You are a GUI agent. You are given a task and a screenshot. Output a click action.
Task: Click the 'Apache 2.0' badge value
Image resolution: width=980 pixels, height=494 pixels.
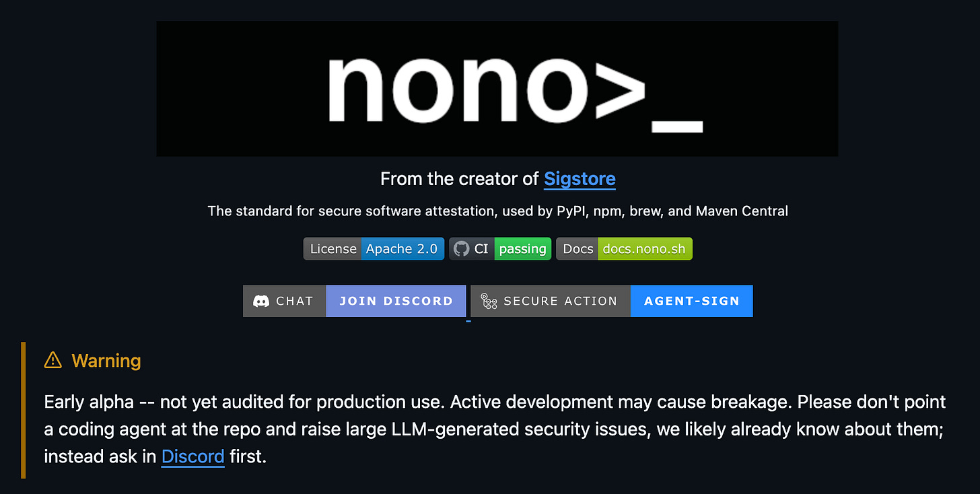pyautogui.click(x=402, y=248)
